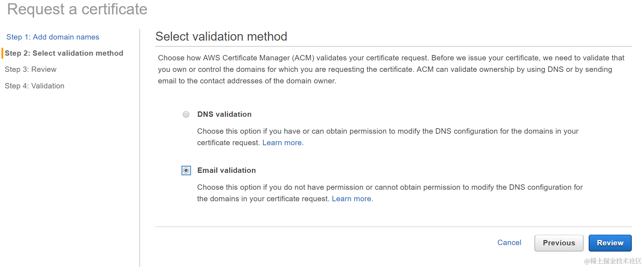Cancel the certificate request

(509, 243)
